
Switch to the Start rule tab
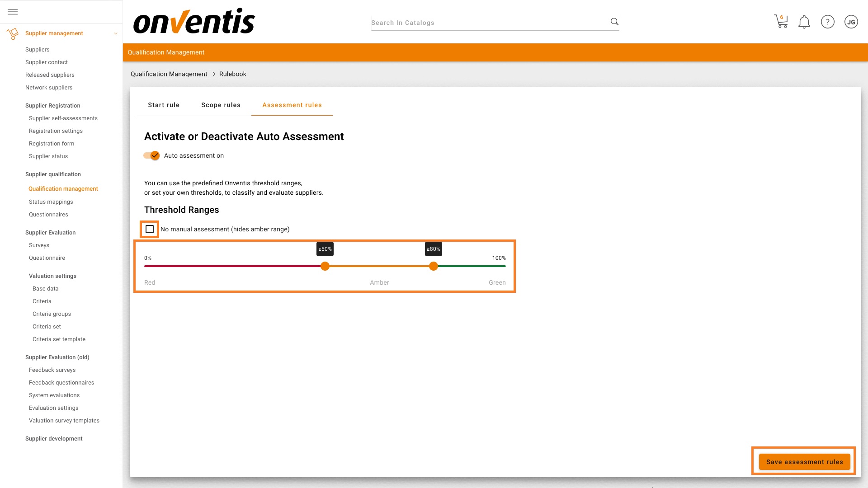[164, 105]
